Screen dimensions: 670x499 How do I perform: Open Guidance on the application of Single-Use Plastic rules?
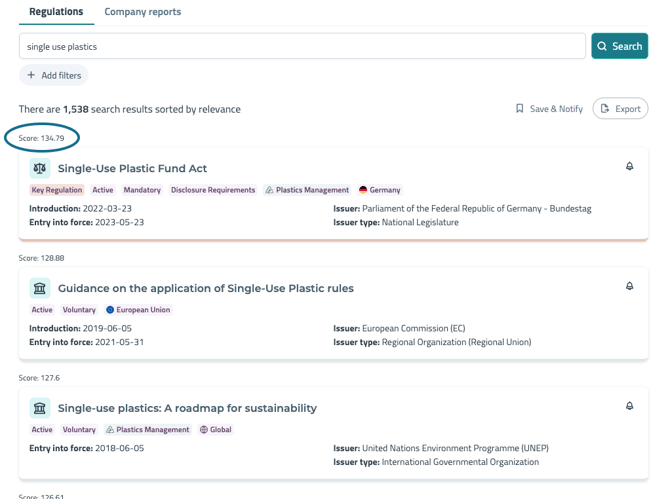coord(205,288)
